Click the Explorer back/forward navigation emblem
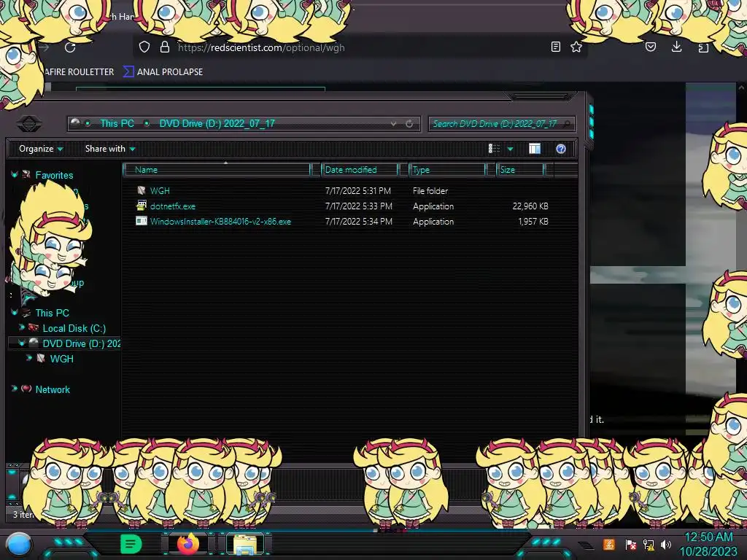This screenshot has height=560, width=747. (x=29, y=124)
